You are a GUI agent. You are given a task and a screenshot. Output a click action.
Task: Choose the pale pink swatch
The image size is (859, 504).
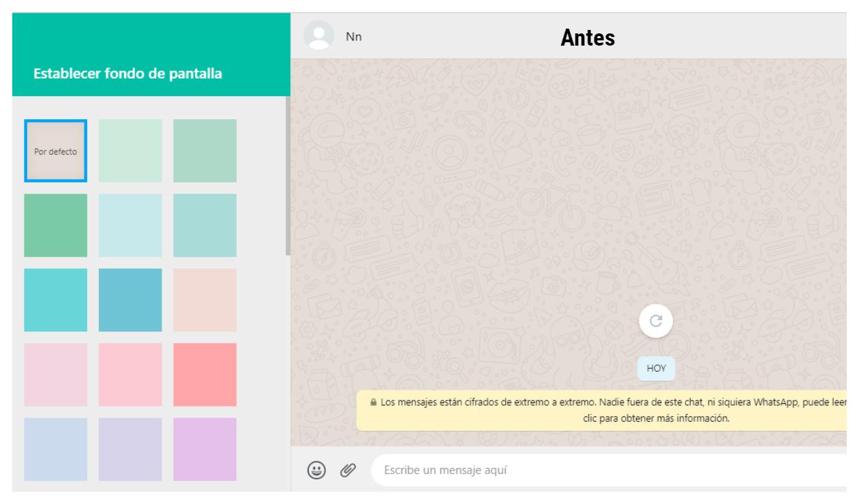click(x=56, y=375)
